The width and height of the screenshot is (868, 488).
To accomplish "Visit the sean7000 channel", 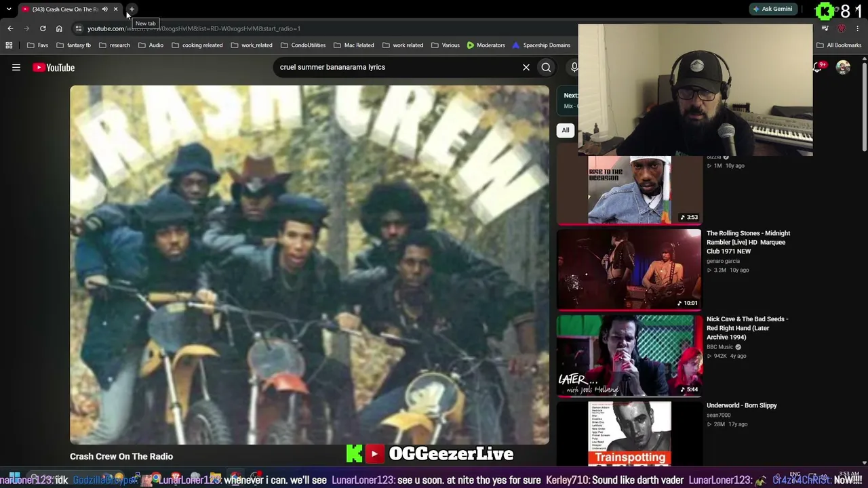I will pos(719,415).
